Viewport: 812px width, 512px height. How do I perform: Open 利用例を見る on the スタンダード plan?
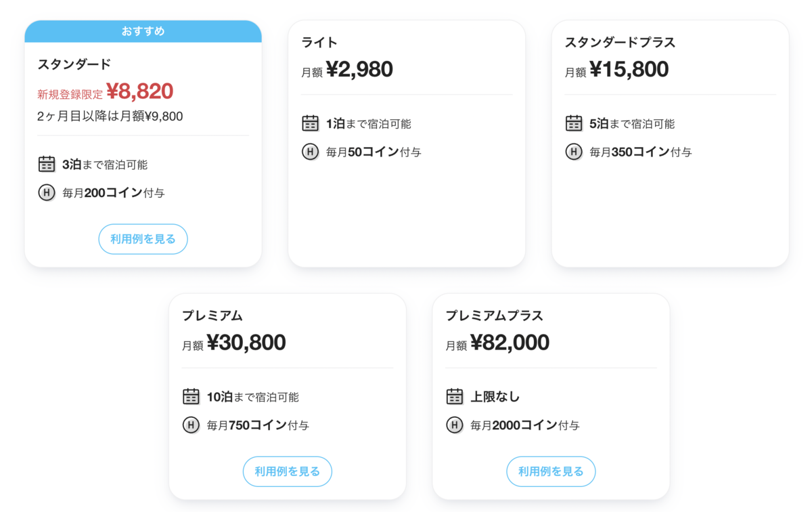click(x=143, y=239)
